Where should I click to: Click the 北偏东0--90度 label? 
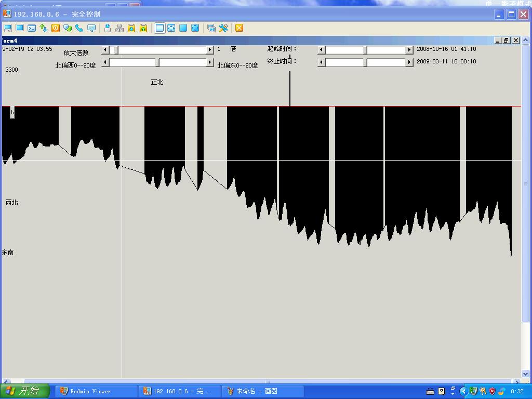(x=237, y=65)
